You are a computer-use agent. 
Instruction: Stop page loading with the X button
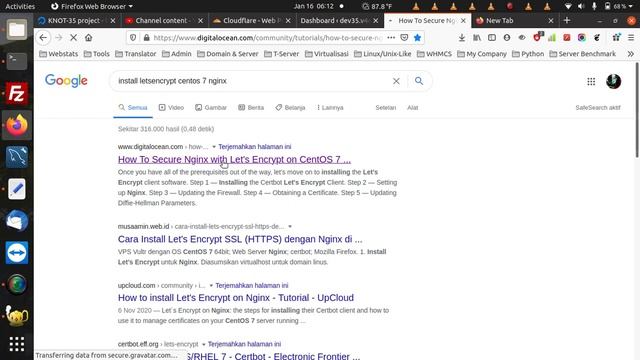click(73, 38)
